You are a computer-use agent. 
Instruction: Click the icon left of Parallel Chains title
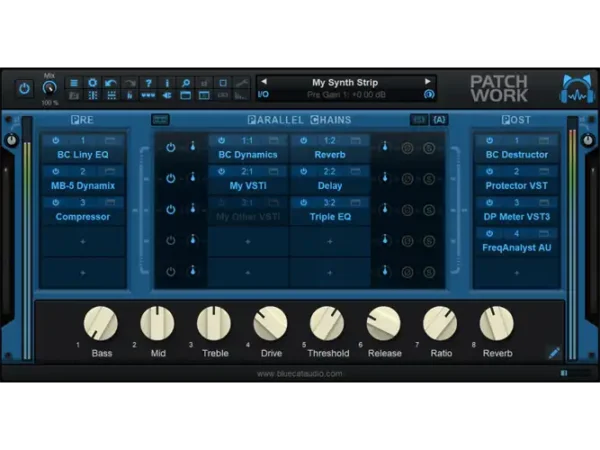pos(160,120)
